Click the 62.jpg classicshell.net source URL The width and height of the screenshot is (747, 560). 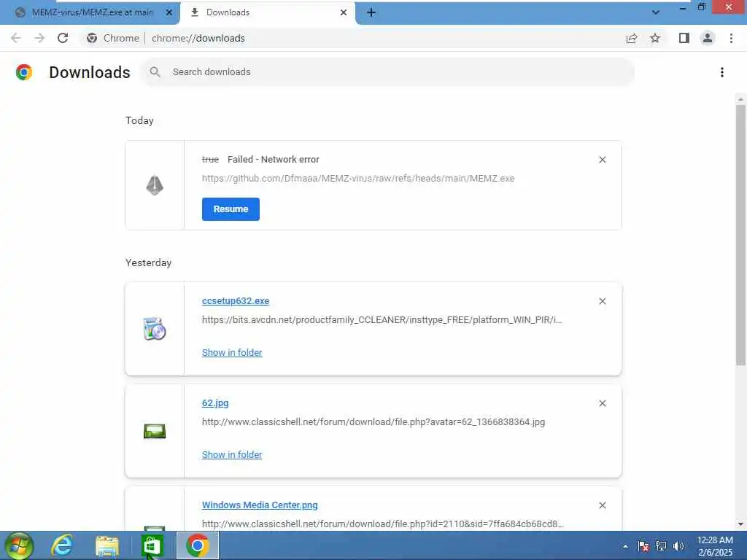373,422
